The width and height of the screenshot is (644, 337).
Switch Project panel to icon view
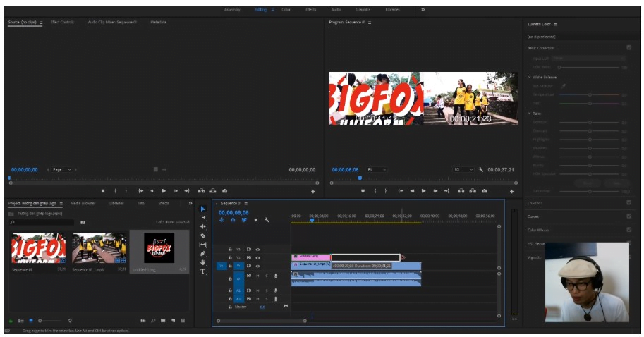[x=31, y=321]
